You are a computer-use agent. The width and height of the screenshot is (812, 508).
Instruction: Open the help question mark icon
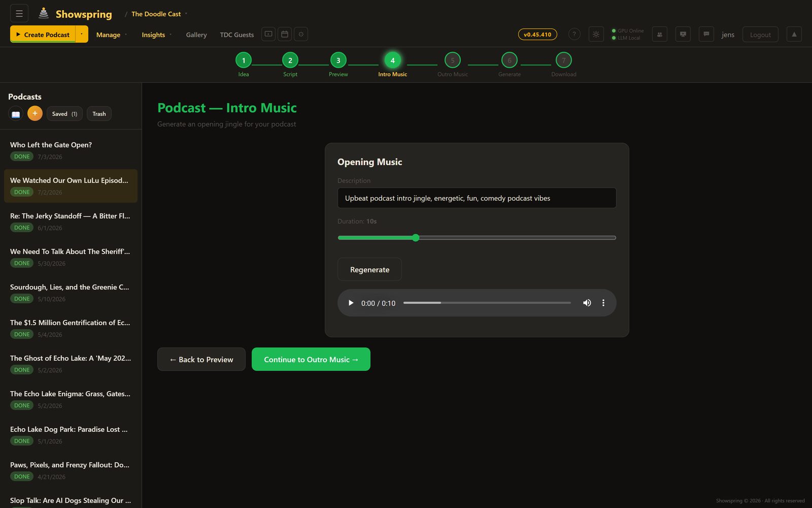click(x=574, y=34)
